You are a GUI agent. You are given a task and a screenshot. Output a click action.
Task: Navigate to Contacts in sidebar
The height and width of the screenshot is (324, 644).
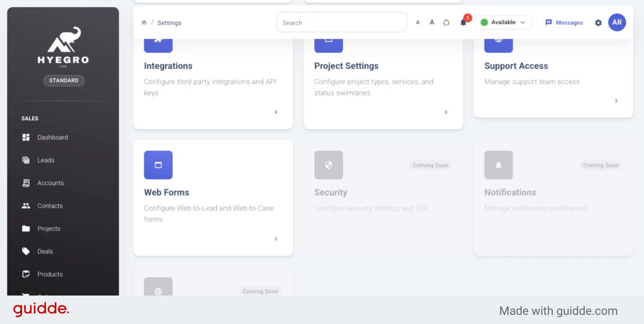point(50,206)
